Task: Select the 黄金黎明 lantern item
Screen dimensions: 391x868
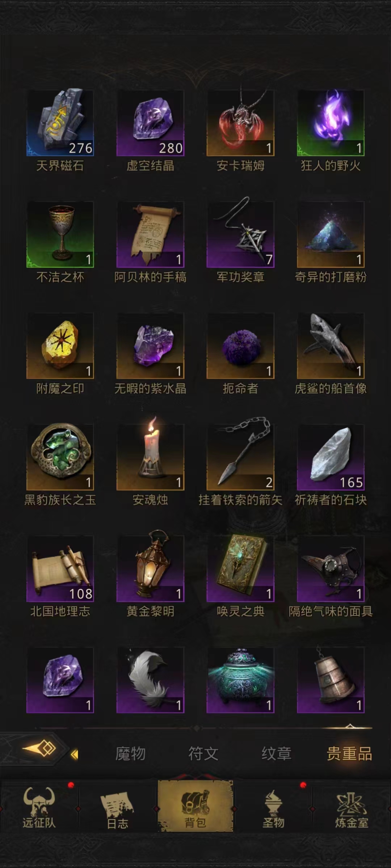Action: 150,569
